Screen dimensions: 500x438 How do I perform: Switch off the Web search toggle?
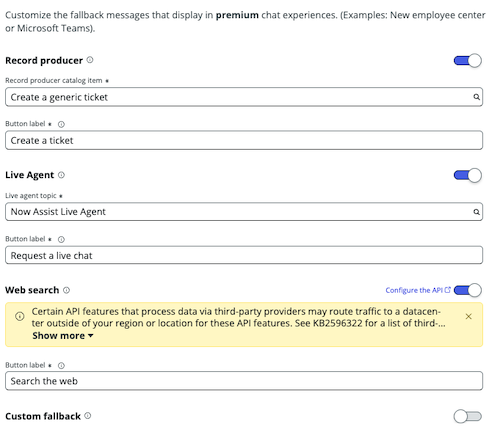468,290
